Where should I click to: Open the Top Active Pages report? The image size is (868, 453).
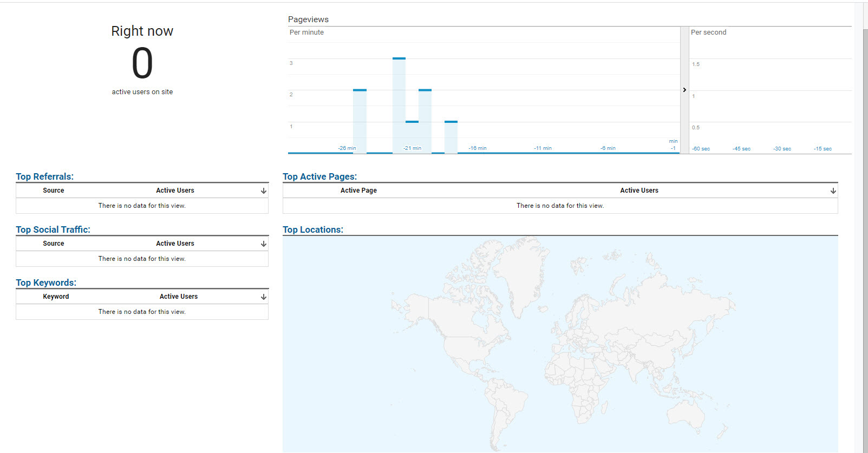pos(319,176)
